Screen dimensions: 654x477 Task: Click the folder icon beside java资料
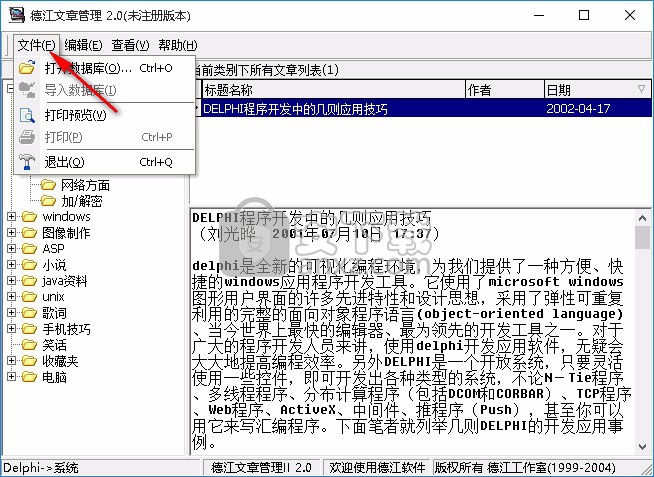pos(29,281)
